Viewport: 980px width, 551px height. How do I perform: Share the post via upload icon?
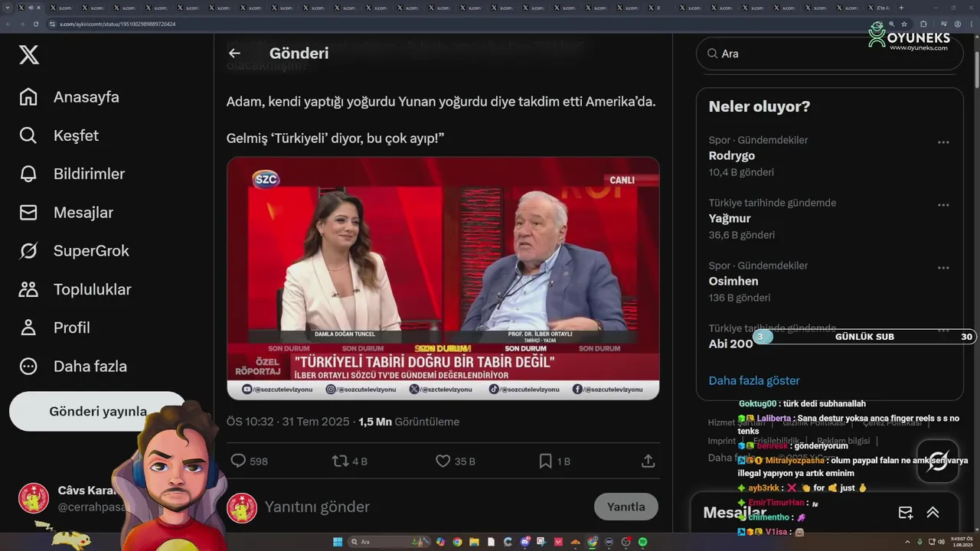[x=648, y=461]
